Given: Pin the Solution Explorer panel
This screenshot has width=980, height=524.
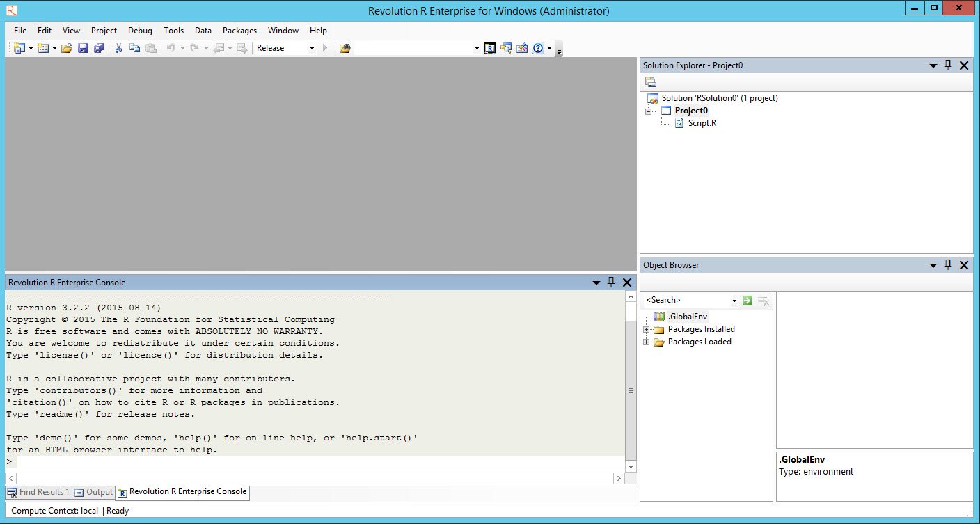Looking at the screenshot, I should click(947, 65).
